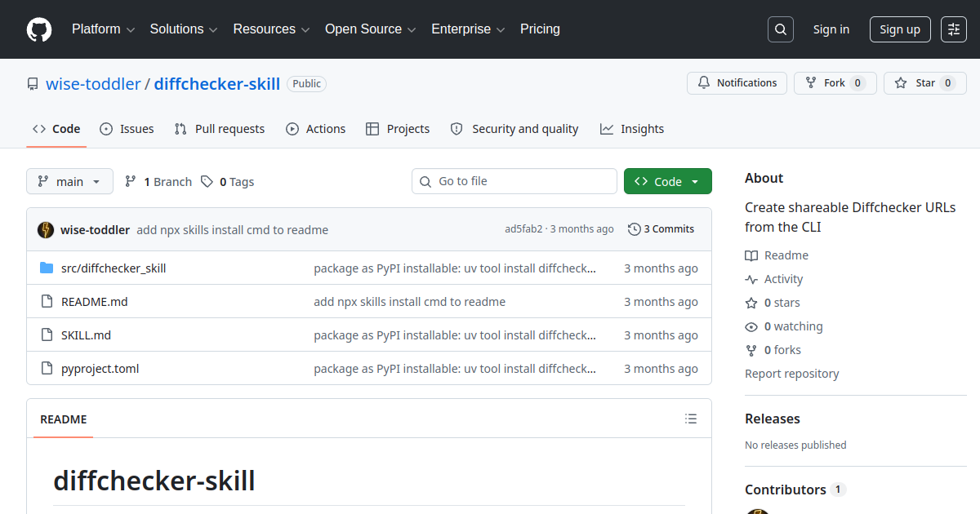Click the Actions play icon
Screen dimensions: 980x514
(x=292, y=129)
